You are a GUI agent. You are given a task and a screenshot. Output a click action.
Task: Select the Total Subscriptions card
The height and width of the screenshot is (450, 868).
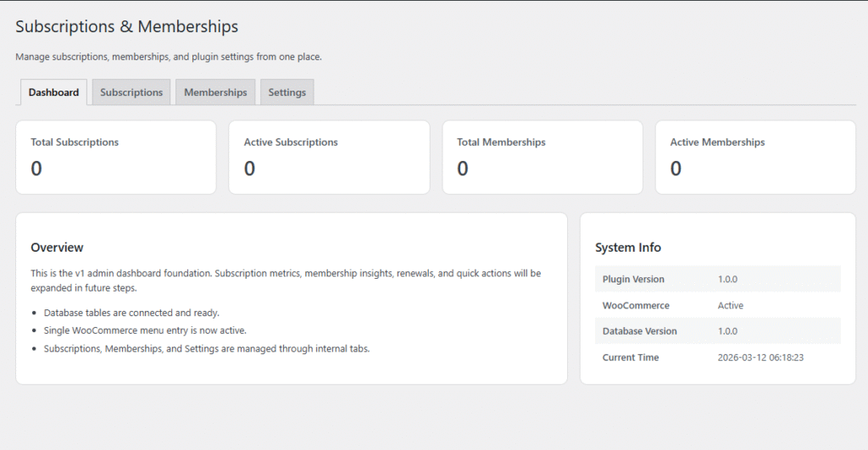coord(116,157)
